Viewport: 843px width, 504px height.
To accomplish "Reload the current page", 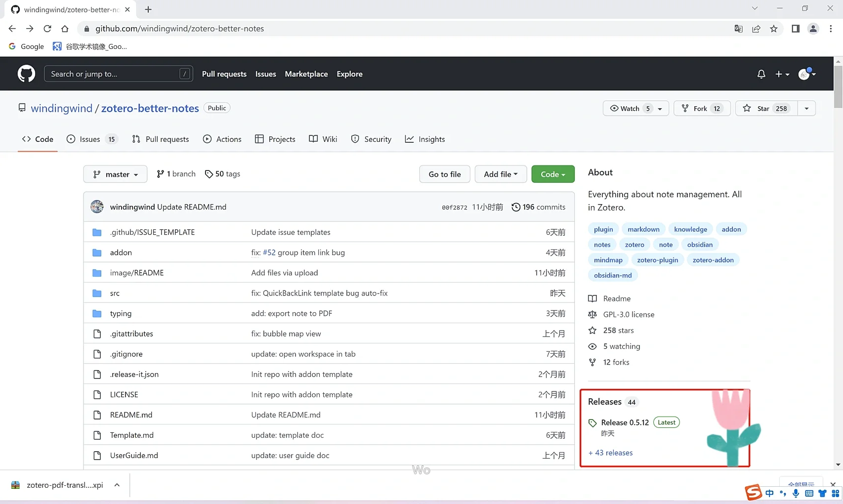I will tap(47, 29).
